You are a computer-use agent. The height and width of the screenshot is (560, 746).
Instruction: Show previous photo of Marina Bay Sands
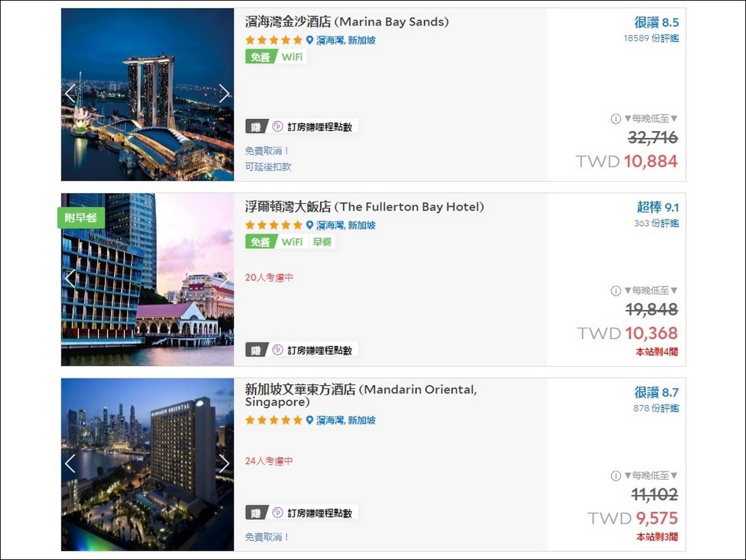(x=70, y=94)
